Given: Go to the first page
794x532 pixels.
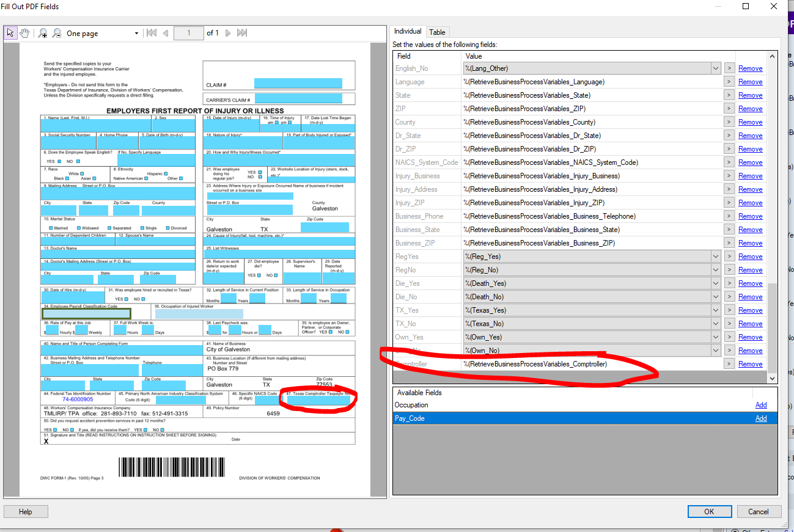Looking at the screenshot, I should click(x=152, y=33).
